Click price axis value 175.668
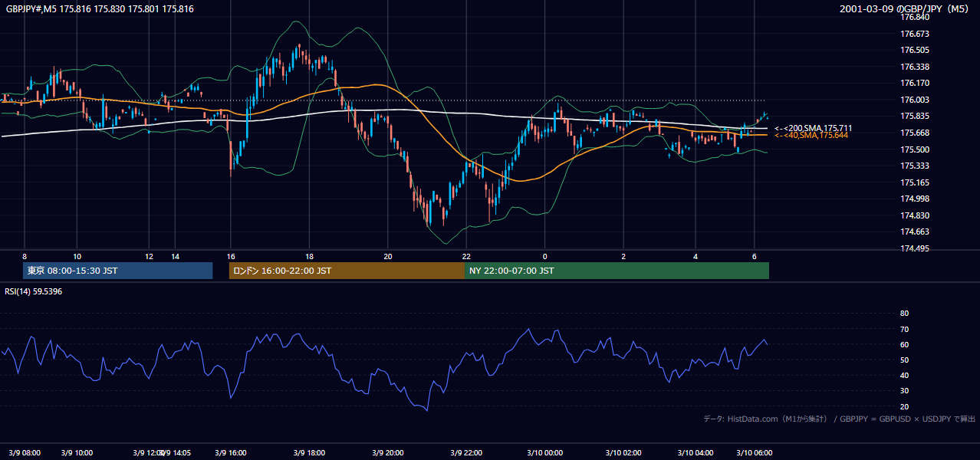This screenshot has height=460, width=980. tap(916, 133)
